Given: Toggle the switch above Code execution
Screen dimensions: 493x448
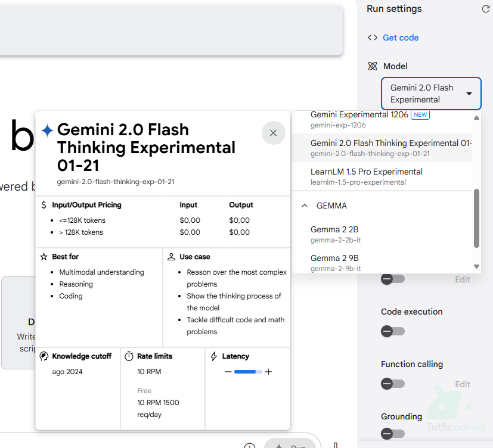Looking at the screenshot, I should tap(393, 279).
